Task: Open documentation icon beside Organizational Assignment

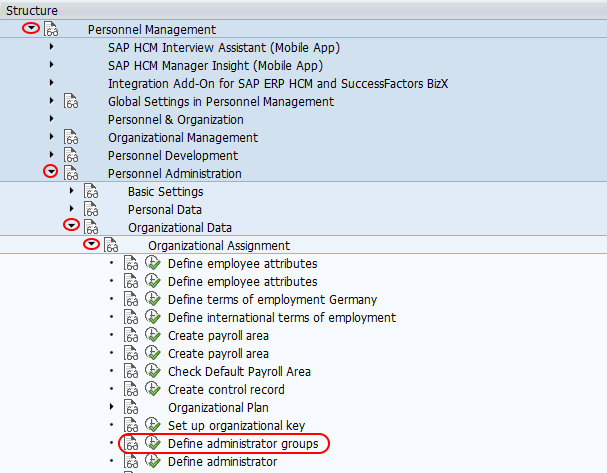Action: click(x=111, y=245)
